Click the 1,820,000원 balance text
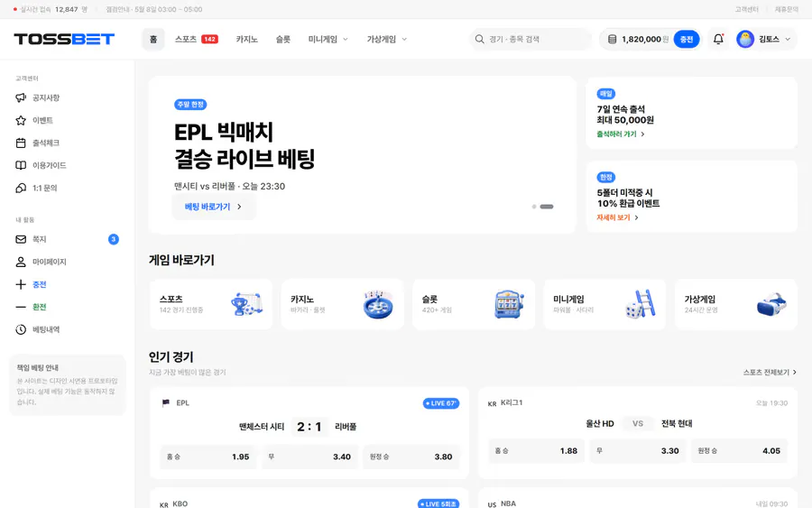This screenshot has width=812, height=508. coord(645,40)
